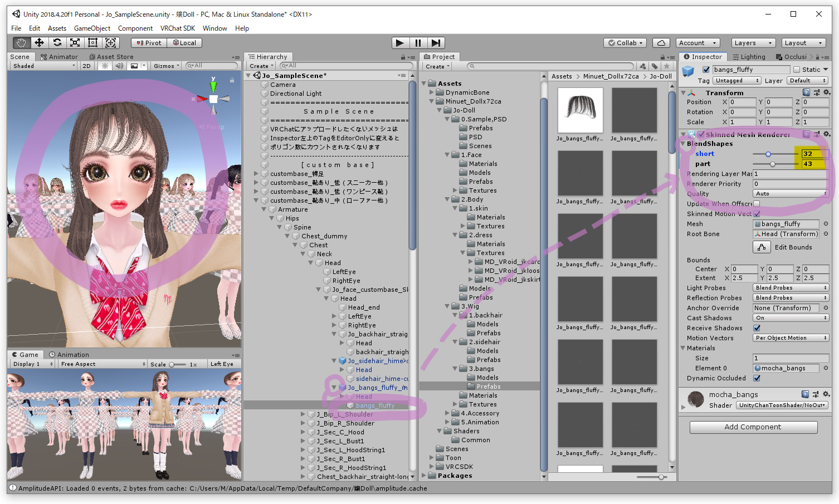Open the Layout button menu
The width and height of the screenshot is (839, 504).
pos(803,43)
